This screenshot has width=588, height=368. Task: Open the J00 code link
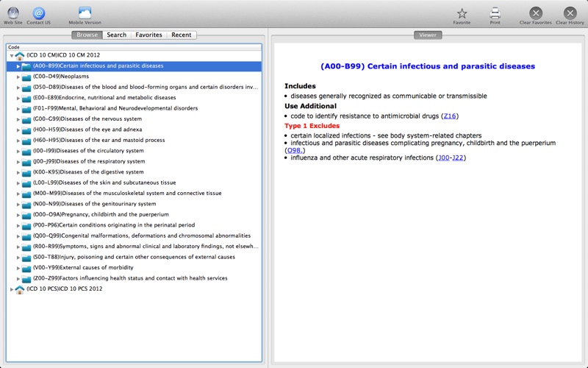tap(444, 158)
